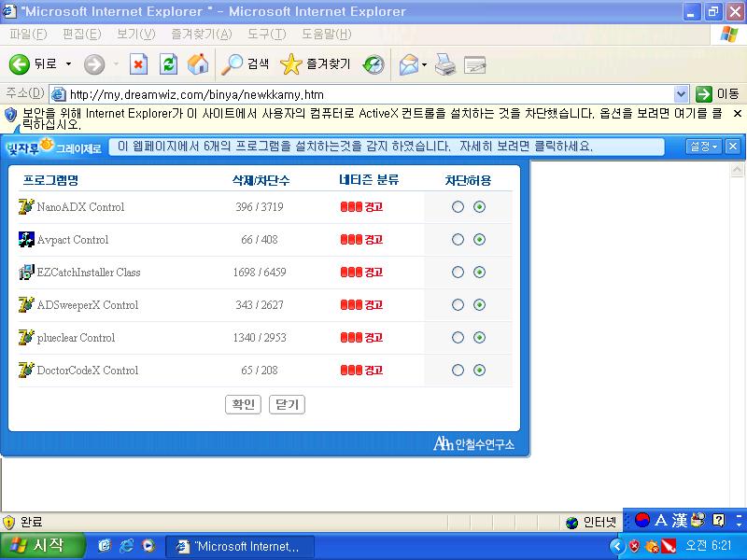Select allow option for DoctorCodeX Control

(x=479, y=370)
